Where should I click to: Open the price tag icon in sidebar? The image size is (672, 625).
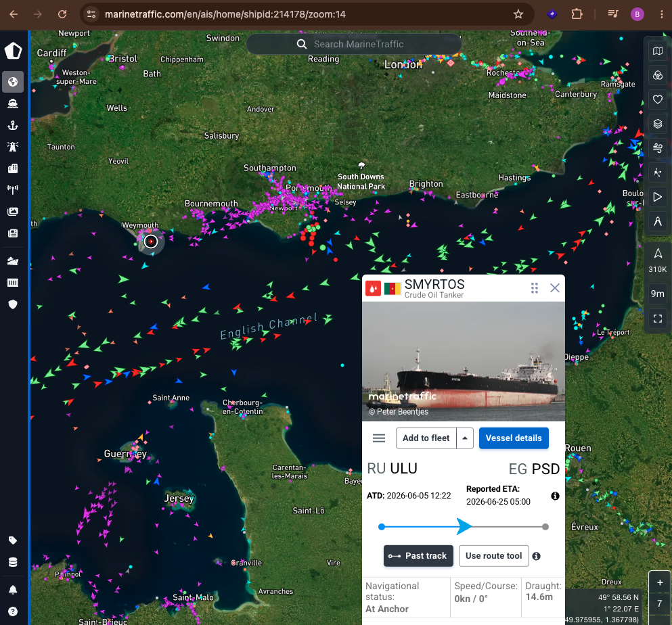(x=13, y=540)
